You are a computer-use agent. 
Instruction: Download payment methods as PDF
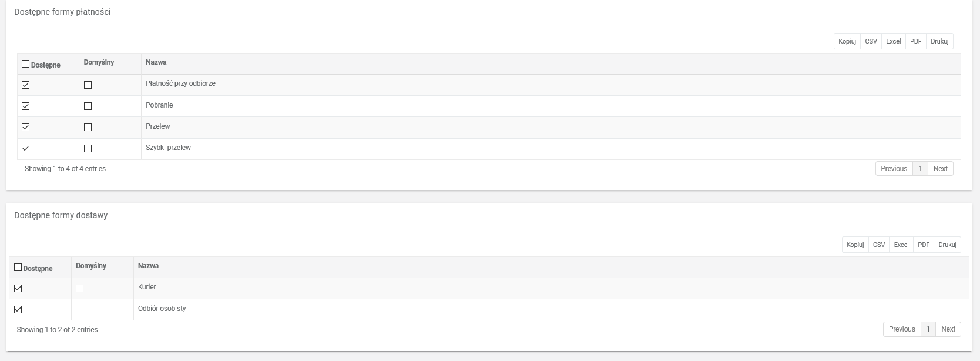point(915,41)
